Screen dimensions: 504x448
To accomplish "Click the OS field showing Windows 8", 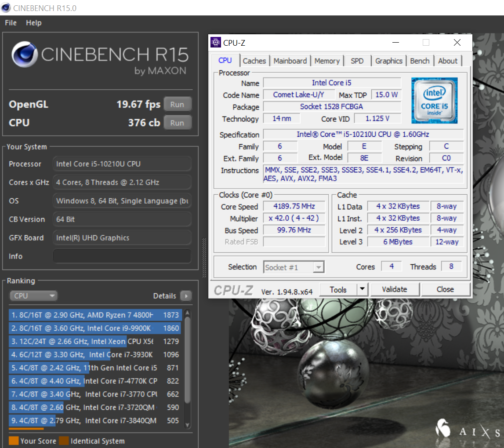I will tap(122, 201).
